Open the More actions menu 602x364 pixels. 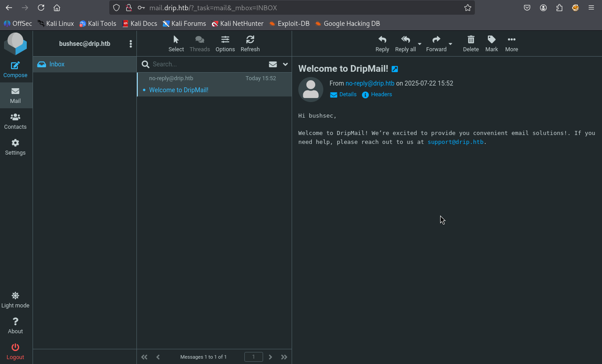pyautogui.click(x=511, y=44)
